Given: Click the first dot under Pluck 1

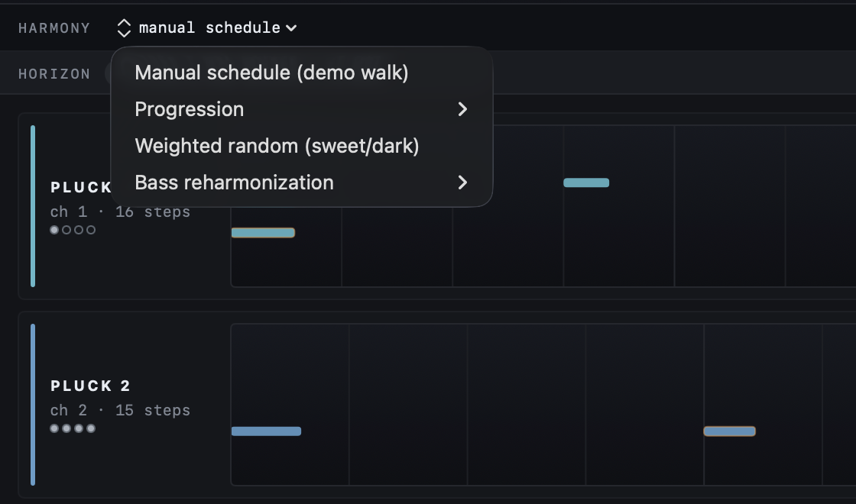Looking at the screenshot, I should pos(54,230).
